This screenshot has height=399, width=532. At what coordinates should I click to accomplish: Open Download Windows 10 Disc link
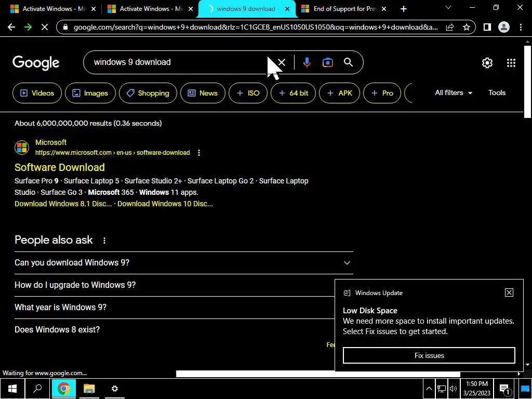tap(165, 204)
